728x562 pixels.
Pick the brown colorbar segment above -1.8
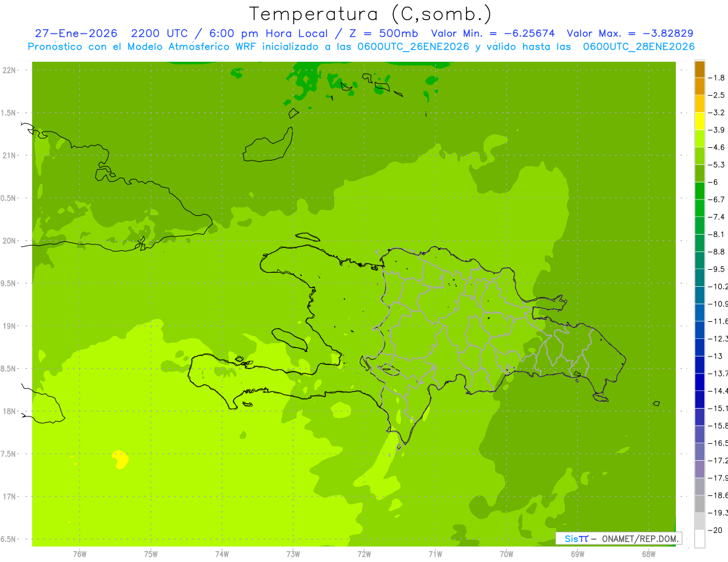coord(699,69)
